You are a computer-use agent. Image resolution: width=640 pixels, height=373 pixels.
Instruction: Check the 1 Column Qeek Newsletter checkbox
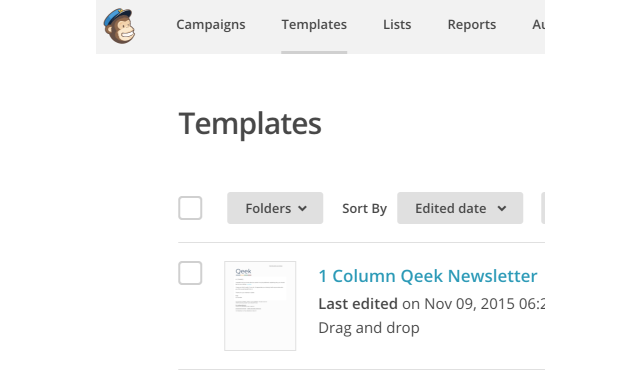[x=190, y=273]
